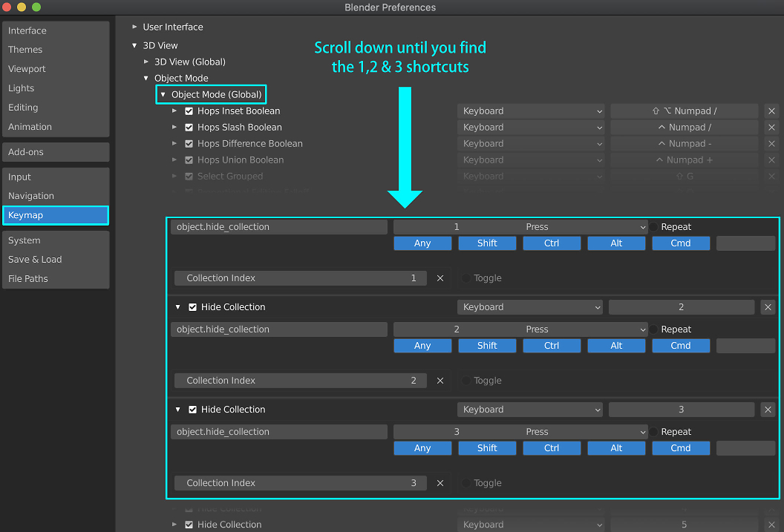Viewport: 784px width, 532px height.
Task: Enable Repeat for key 2 shortcut
Action: (x=653, y=329)
